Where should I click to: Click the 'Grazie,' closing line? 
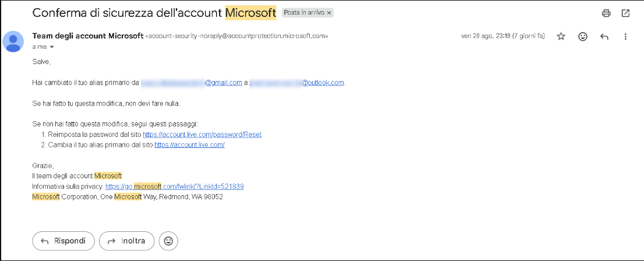43,165
